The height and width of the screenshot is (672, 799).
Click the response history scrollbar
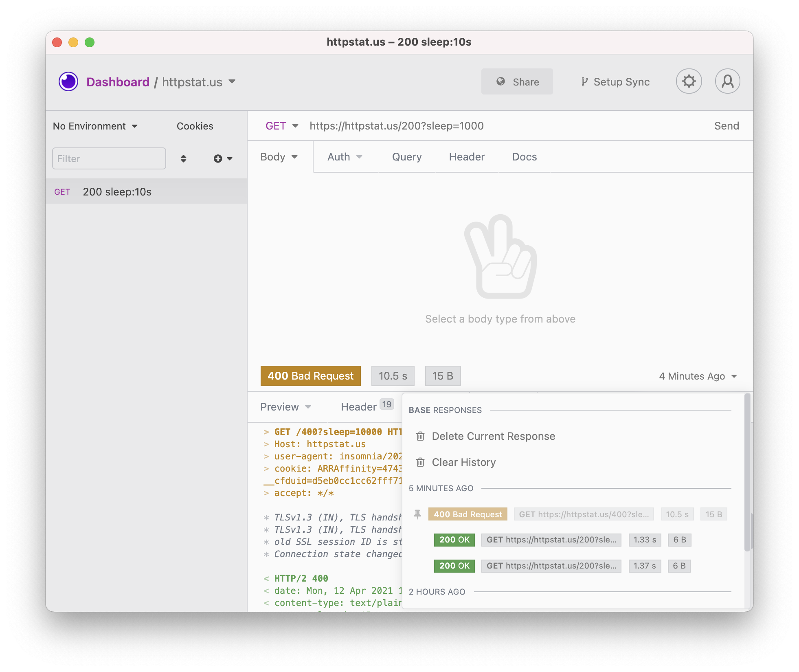747,472
